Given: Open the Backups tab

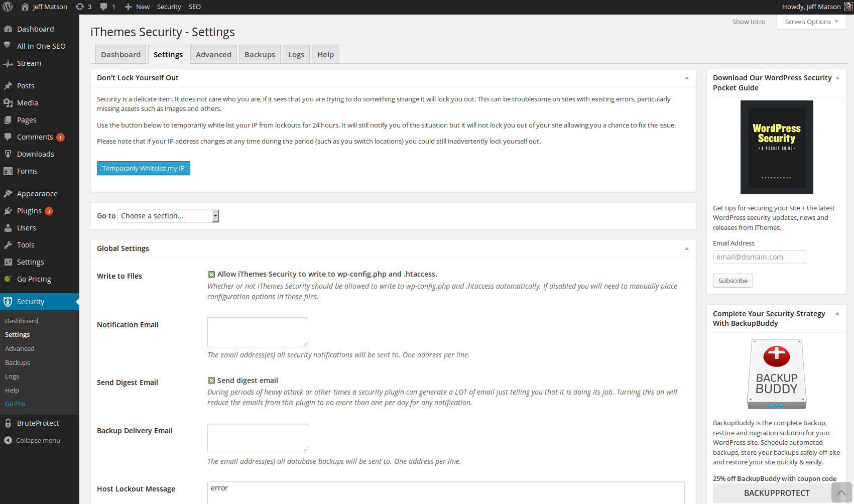Looking at the screenshot, I should click(x=260, y=55).
